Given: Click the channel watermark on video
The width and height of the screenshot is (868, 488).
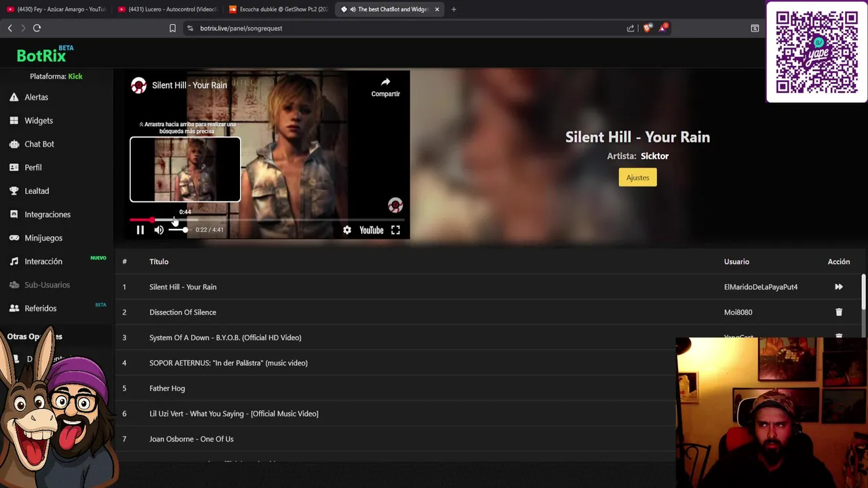Looking at the screenshot, I should tap(395, 205).
